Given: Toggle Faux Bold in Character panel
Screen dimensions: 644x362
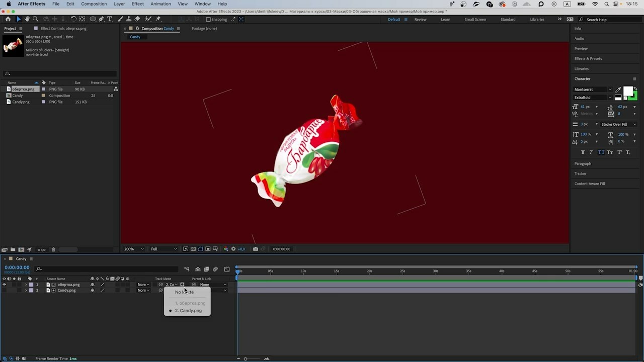Looking at the screenshot, I should click(x=583, y=152).
